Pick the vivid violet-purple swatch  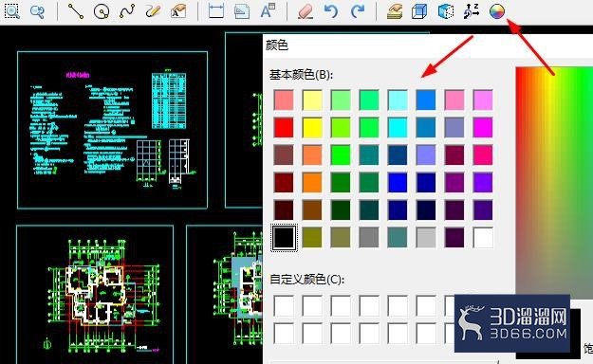click(483, 183)
